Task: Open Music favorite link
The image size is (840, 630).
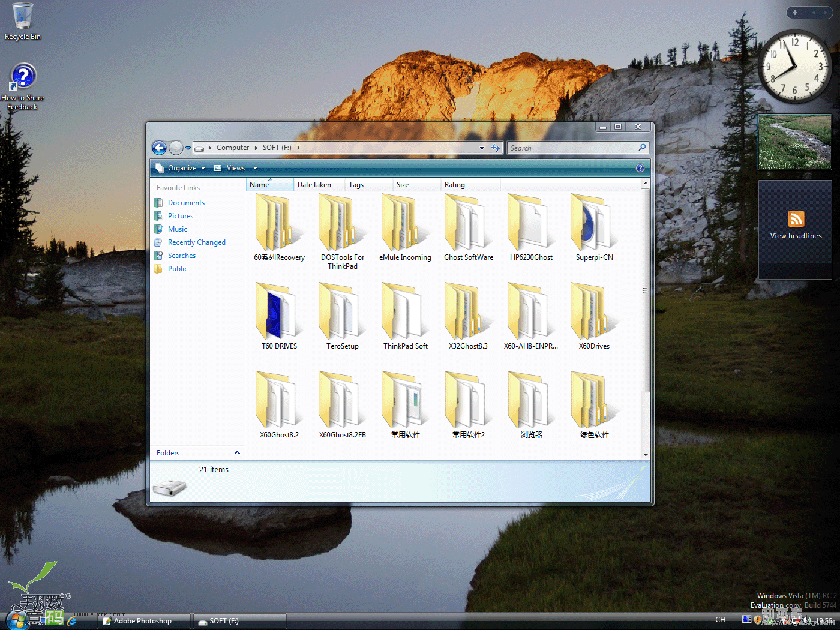Action: pyautogui.click(x=178, y=229)
